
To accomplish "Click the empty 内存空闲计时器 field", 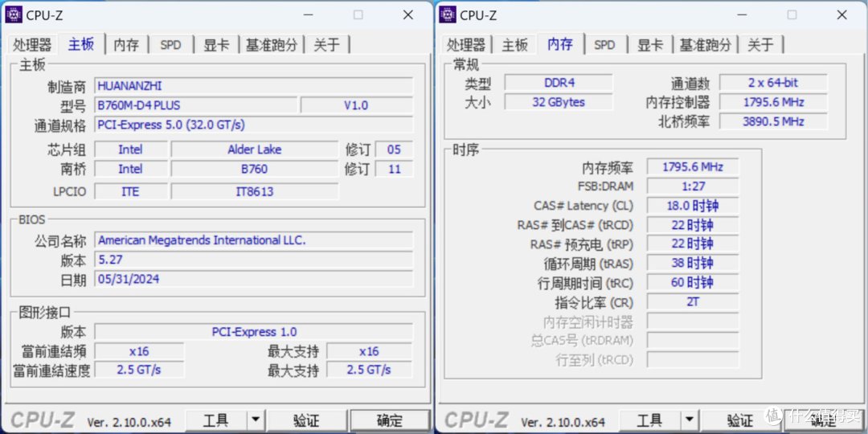I will [x=693, y=321].
